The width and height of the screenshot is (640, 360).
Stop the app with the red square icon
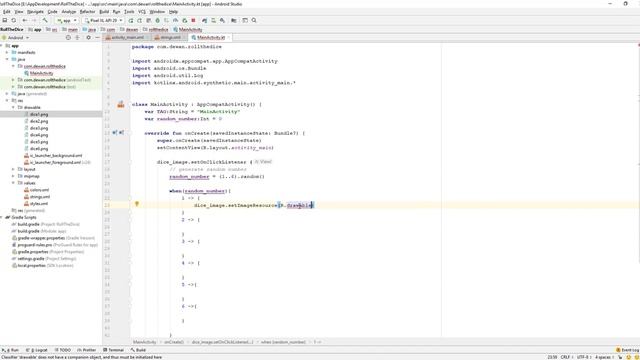pyautogui.click(x=193, y=20)
